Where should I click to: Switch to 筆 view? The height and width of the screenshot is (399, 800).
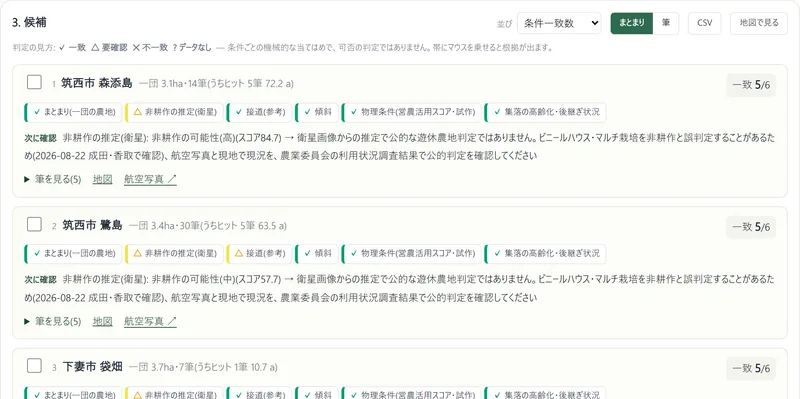tap(666, 23)
